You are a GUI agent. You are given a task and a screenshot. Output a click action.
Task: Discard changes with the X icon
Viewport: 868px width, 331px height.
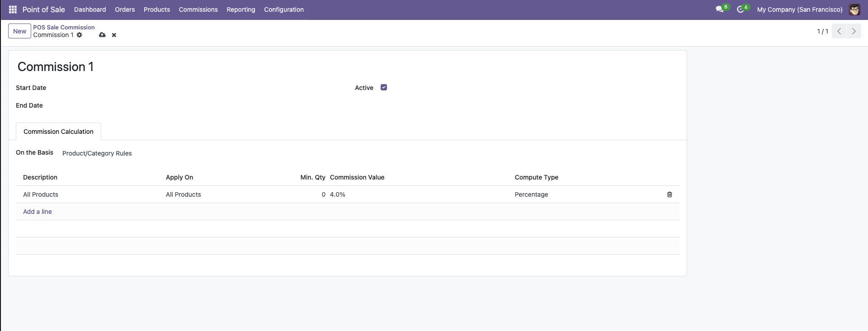[x=114, y=35]
